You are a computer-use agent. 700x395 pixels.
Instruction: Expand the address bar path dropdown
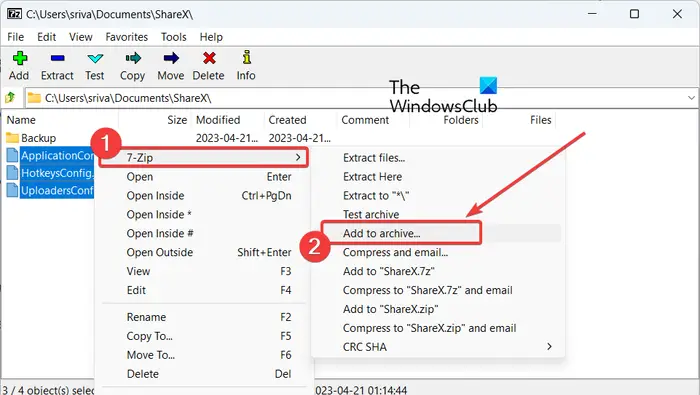[x=691, y=98]
